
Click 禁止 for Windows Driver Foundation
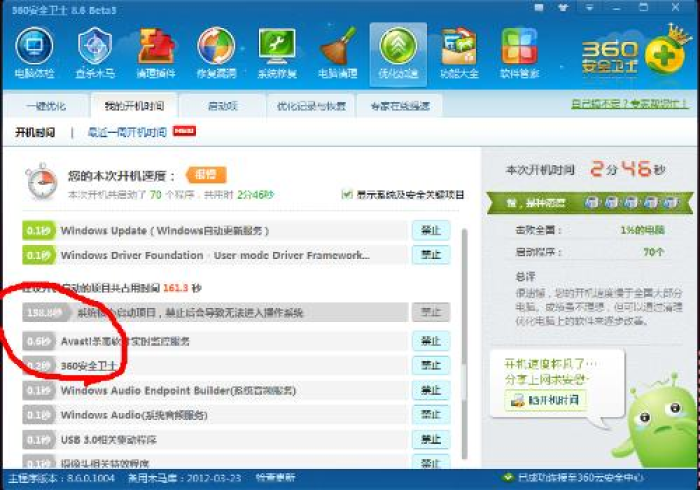click(x=431, y=255)
